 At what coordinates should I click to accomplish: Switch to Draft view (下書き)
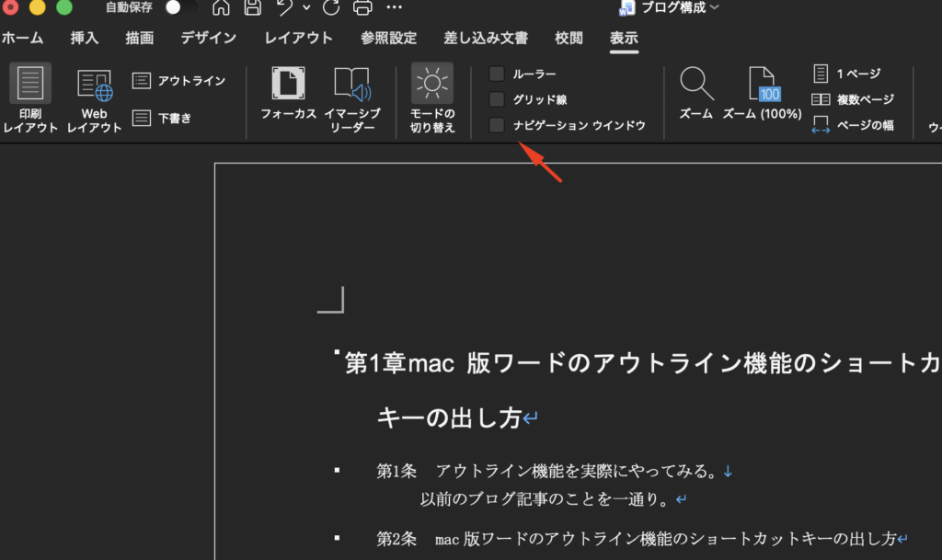[x=163, y=118]
